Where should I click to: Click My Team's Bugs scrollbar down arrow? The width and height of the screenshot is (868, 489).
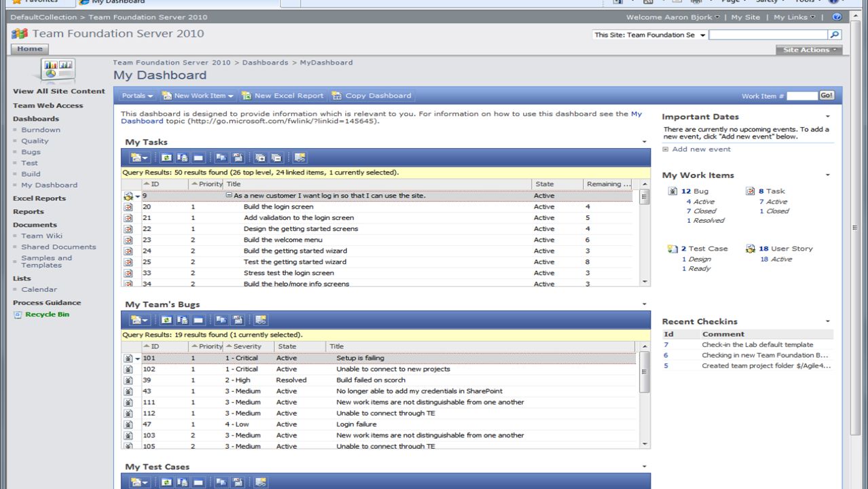pos(645,443)
